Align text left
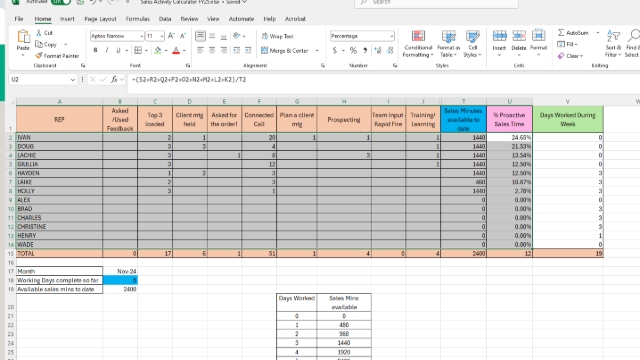Viewport: 640px width, 360px height. (200, 50)
